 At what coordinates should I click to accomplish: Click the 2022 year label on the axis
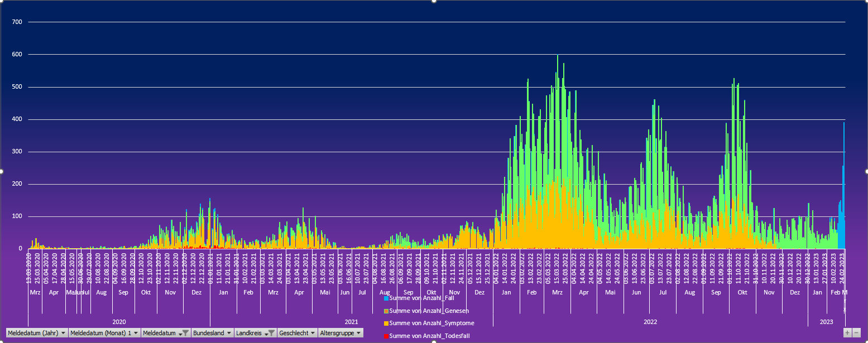[x=650, y=322]
